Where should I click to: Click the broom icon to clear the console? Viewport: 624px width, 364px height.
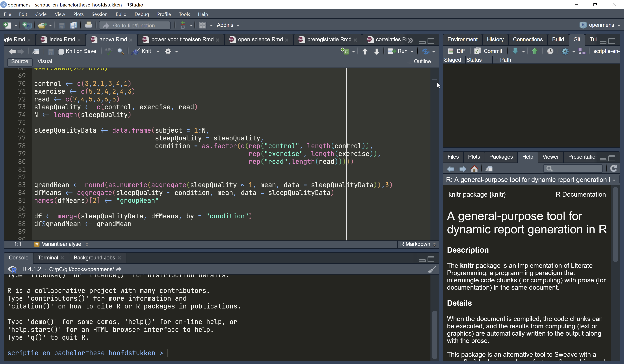click(431, 269)
